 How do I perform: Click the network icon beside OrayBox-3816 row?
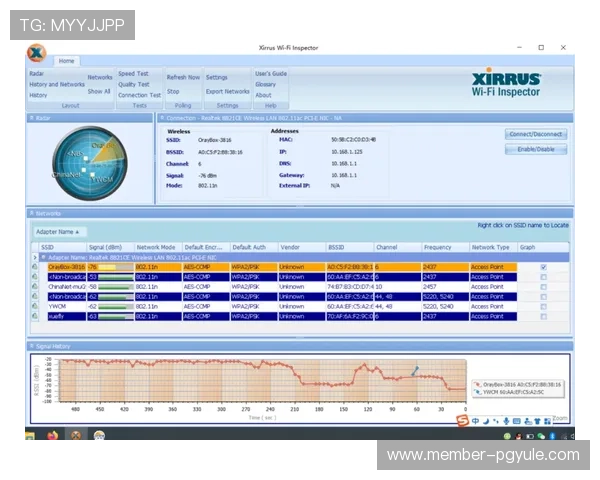35,267
